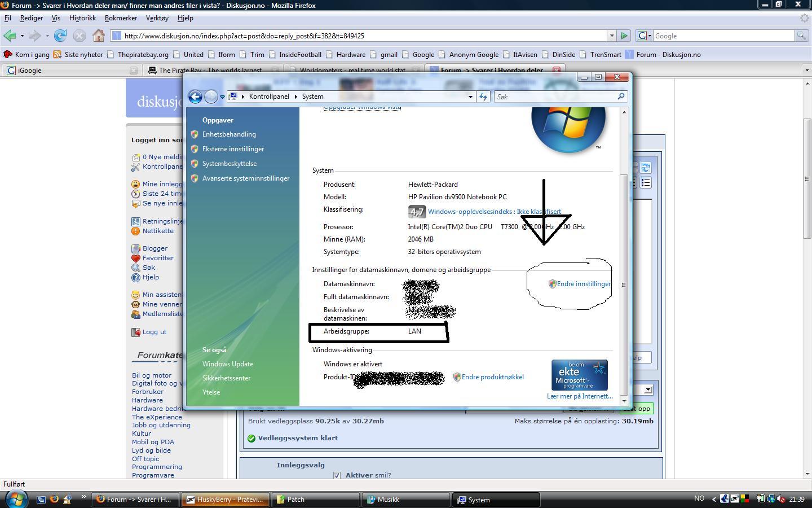
Task: Open the Rediger menu
Action: [32, 18]
